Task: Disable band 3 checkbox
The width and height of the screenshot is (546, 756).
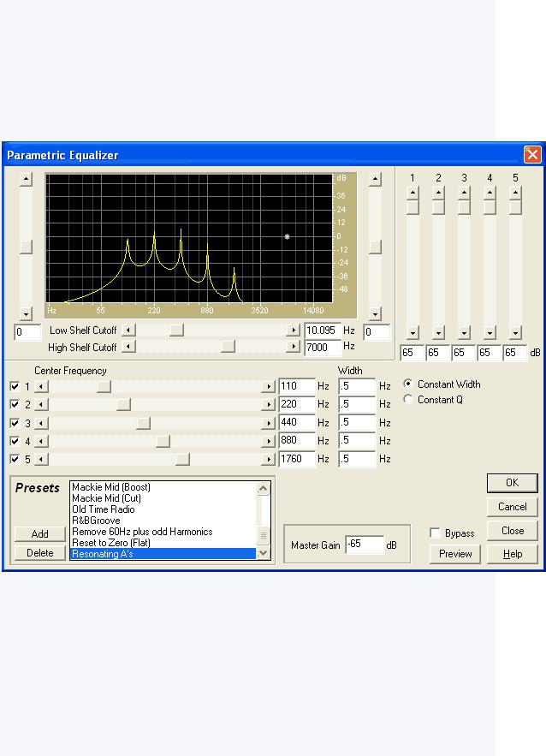Action: [15, 423]
